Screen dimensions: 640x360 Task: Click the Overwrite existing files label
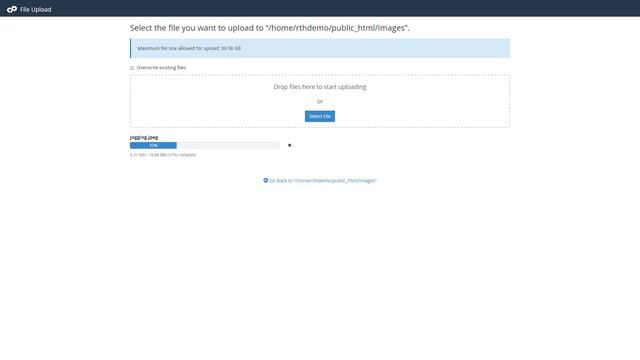161,68
